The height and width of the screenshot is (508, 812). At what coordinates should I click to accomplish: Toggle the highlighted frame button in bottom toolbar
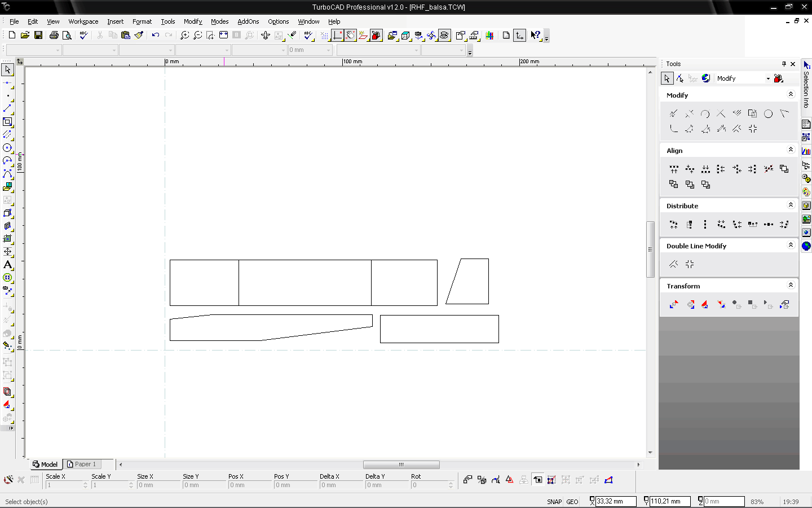538,480
